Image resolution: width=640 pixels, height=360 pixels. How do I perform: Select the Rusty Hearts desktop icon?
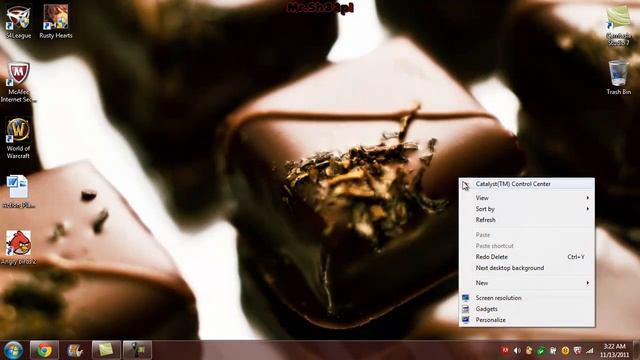(x=56, y=22)
